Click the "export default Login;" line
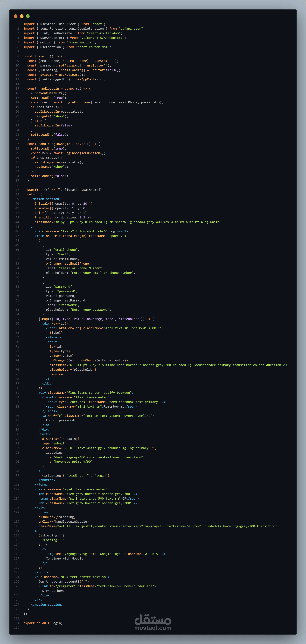 tap(43, 623)
